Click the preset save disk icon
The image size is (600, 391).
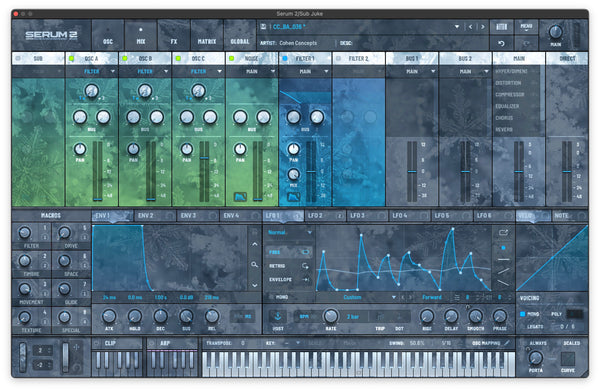click(263, 26)
